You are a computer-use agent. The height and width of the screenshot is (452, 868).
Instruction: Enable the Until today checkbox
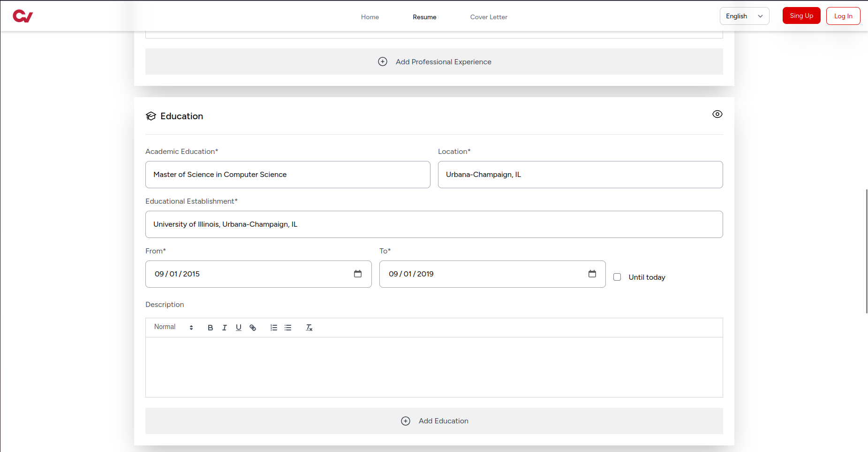(617, 277)
